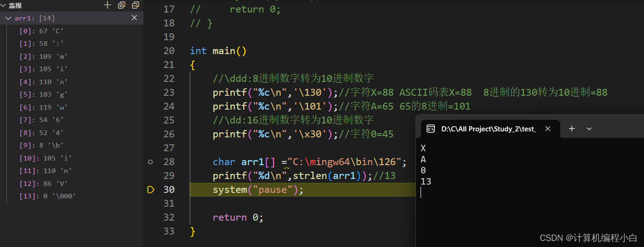Click output line 13 in the terminal
Screen dimensions: 644x247
coord(426,182)
